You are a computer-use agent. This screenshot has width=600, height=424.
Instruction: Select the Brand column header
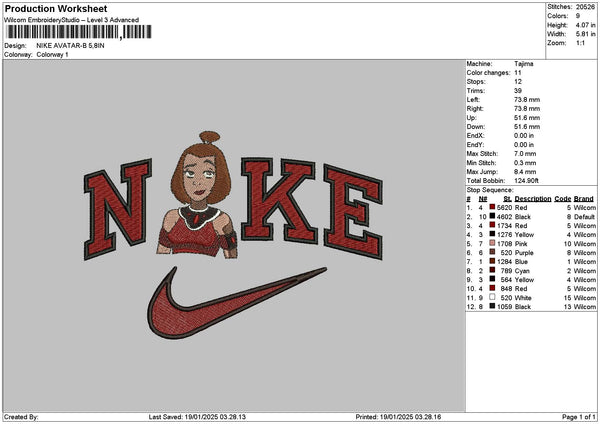click(x=584, y=199)
